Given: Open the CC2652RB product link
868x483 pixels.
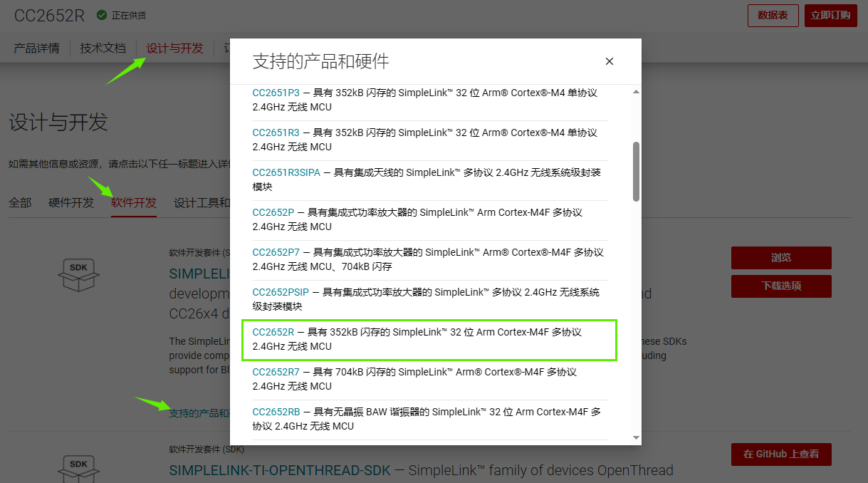Looking at the screenshot, I should tap(276, 412).
